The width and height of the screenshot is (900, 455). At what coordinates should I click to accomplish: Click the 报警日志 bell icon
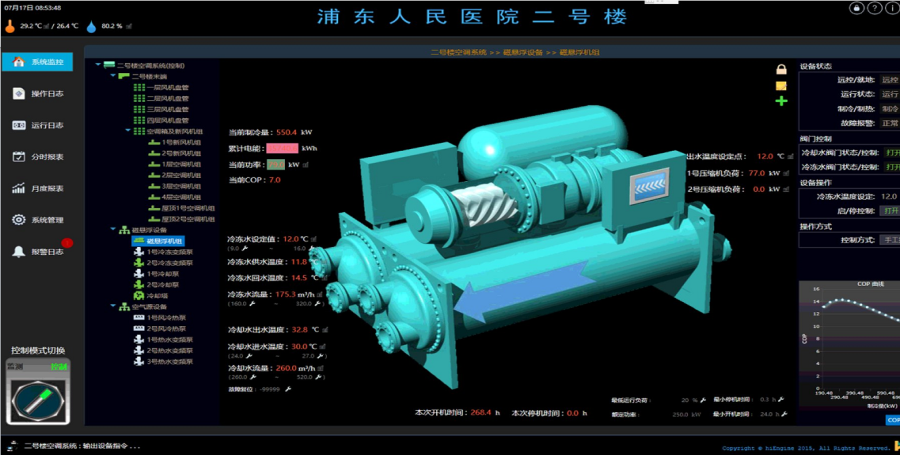click(x=18, y=251)
